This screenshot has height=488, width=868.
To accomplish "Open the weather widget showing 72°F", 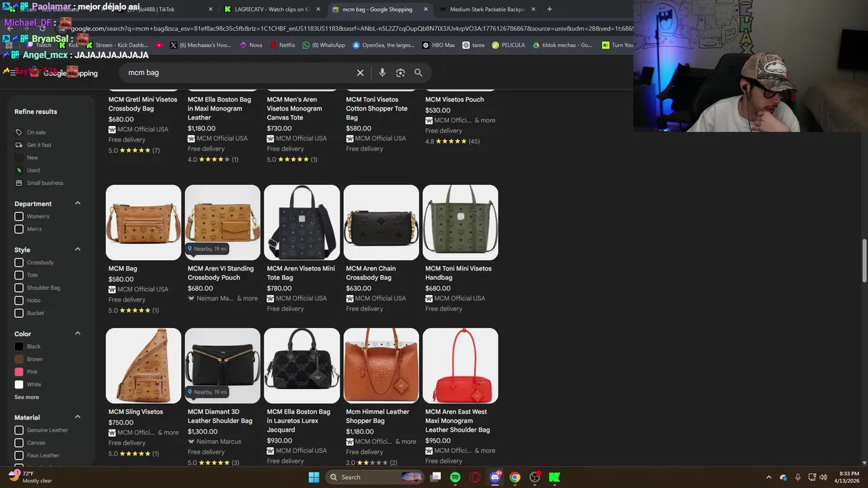I will tap(31, 477).
